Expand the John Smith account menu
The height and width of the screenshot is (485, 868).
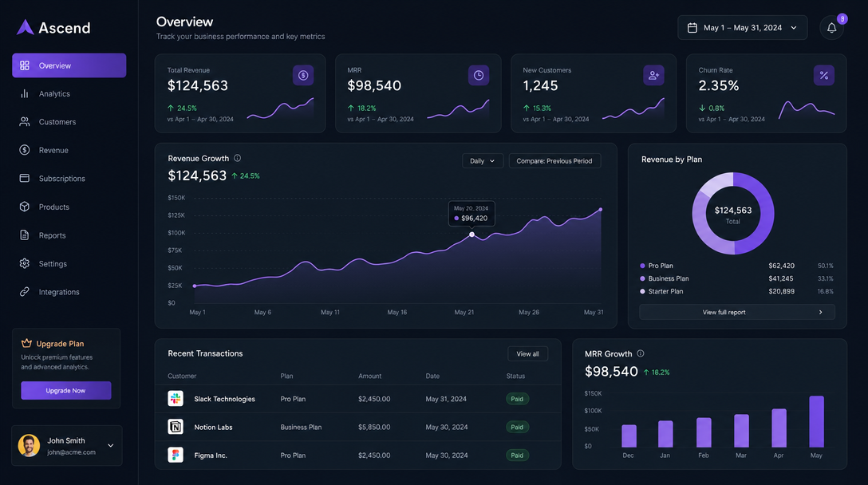(x=110, y=445)
